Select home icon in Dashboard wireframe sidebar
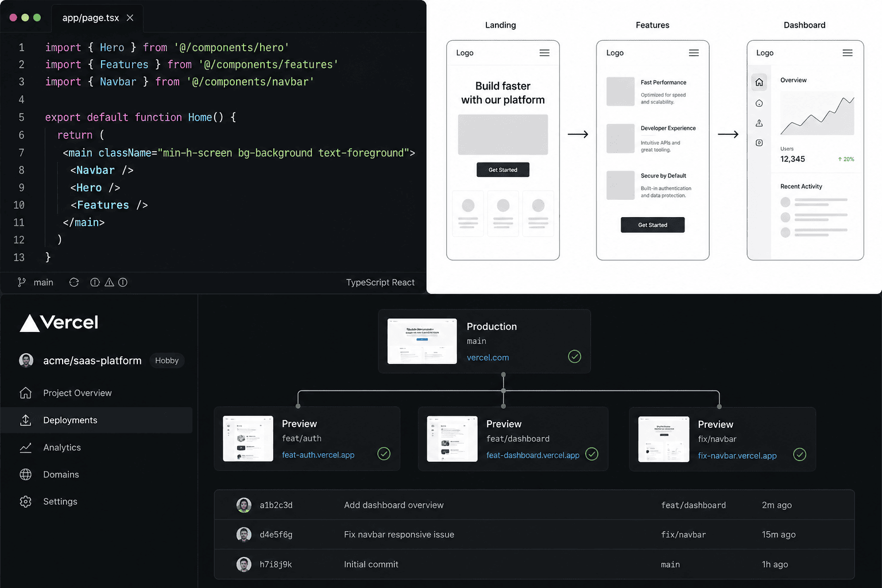Image resolution: width=882 pixels, height=588 pixels. point(759,82)
